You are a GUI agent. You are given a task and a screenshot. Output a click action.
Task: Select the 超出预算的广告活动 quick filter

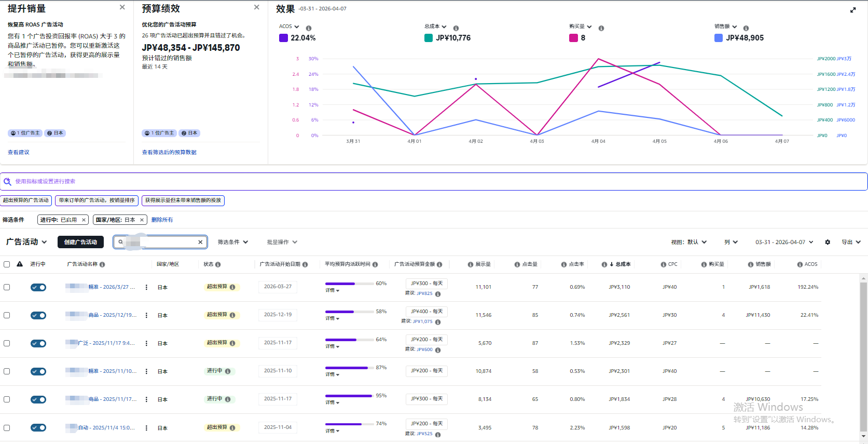[x=26, y=200]
